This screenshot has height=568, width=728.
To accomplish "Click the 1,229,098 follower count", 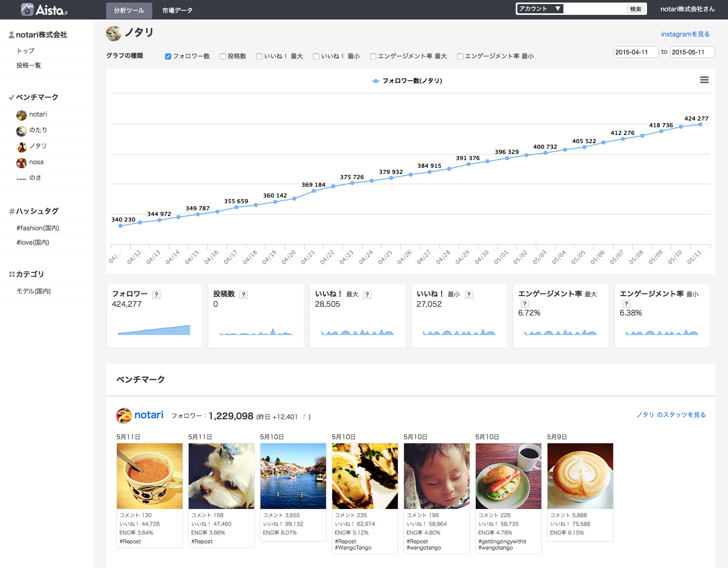I will (x=231, y=416).
